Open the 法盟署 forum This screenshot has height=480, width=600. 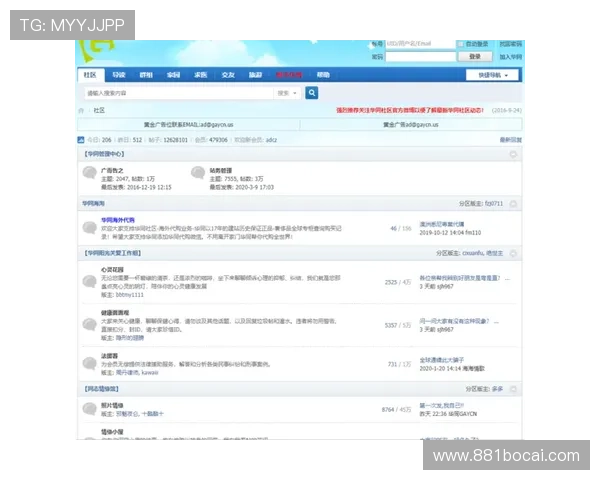tap(109, 356)
